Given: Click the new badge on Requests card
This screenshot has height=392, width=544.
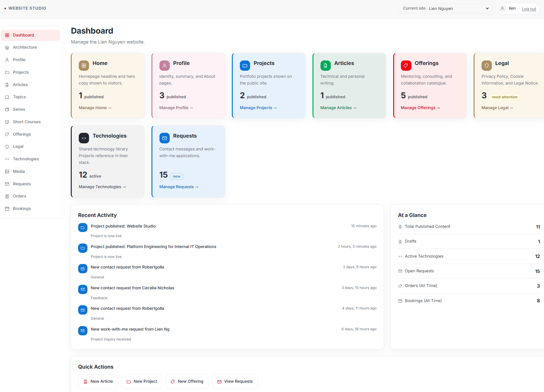Looking at the screenshot, I should 176,176.
